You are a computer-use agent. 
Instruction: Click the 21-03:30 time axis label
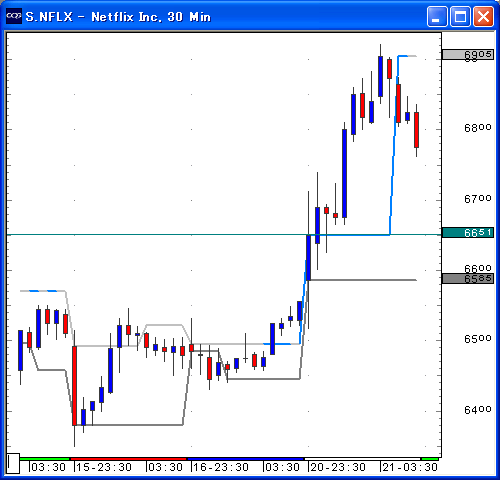410,467
